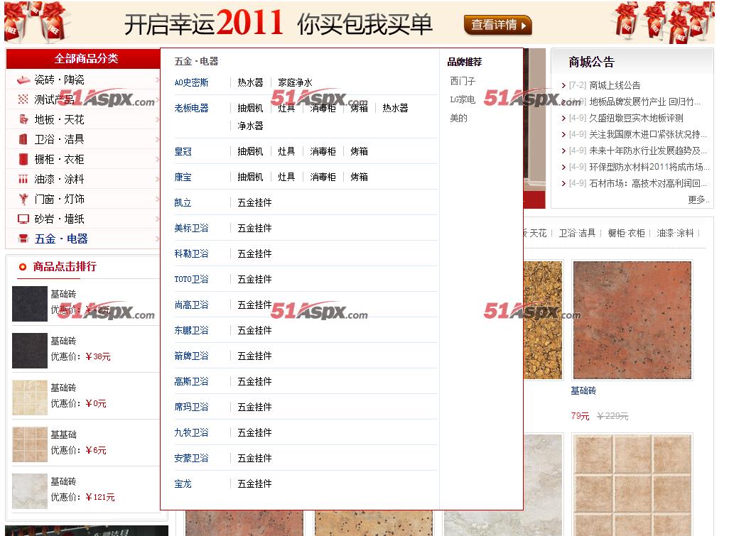This screenshot has width=756, height=536.
Task: Click the 测试产品 category icon
Action: coord(23,99)
